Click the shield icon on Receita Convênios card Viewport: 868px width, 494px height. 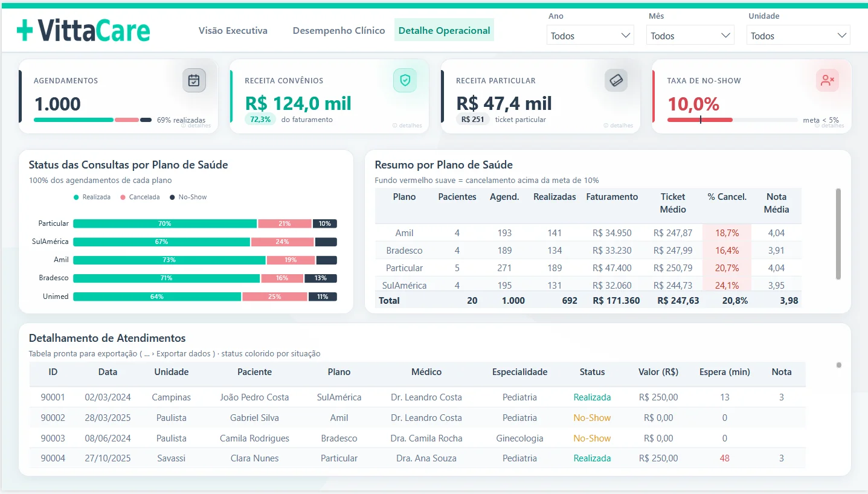[x=405, y=80]
